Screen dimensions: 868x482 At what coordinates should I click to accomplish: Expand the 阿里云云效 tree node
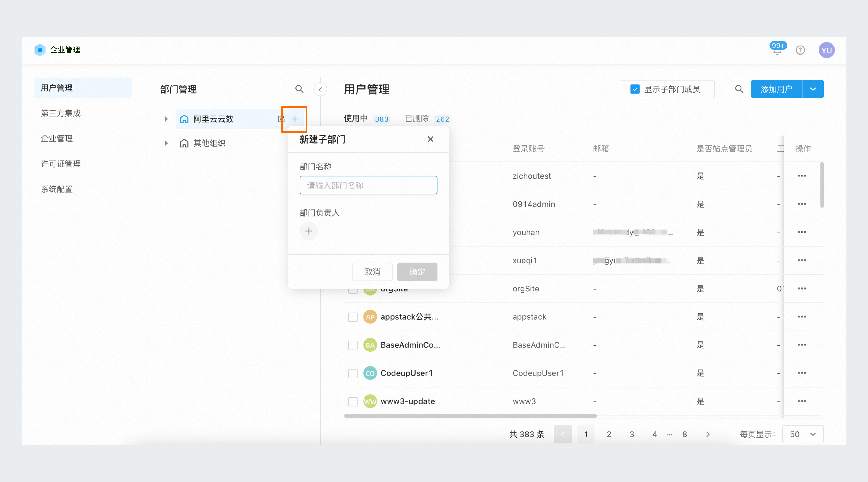point(166,119)
